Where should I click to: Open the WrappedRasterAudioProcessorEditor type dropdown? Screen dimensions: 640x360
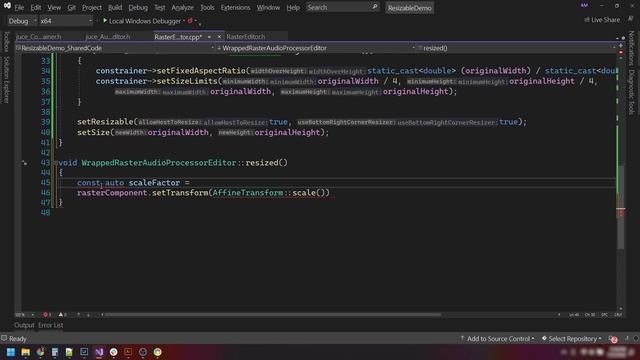(316, 48)
